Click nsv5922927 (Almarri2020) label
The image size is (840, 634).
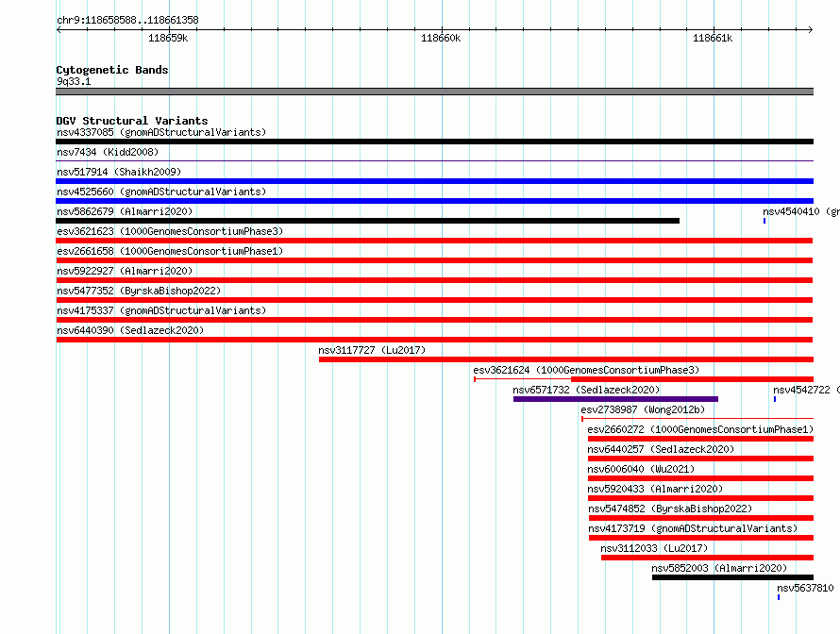tap(125, 271)
